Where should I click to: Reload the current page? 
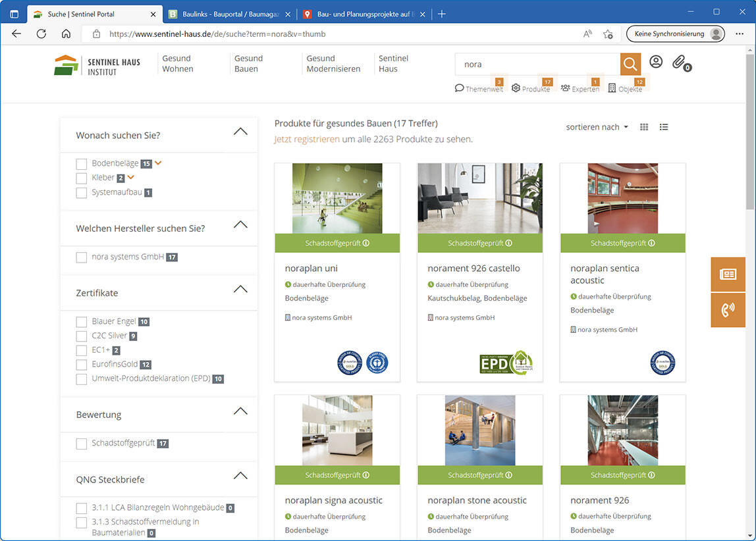point(41,34)
